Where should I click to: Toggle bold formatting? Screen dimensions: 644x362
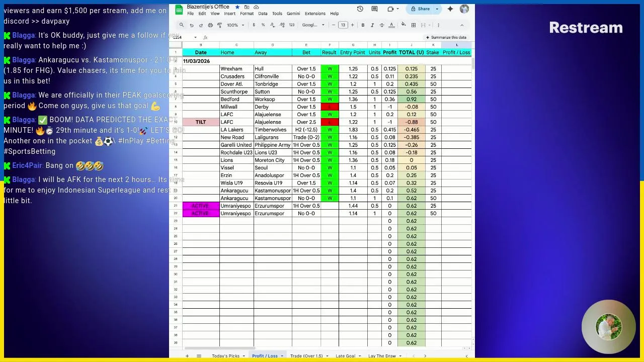[363, 25]
